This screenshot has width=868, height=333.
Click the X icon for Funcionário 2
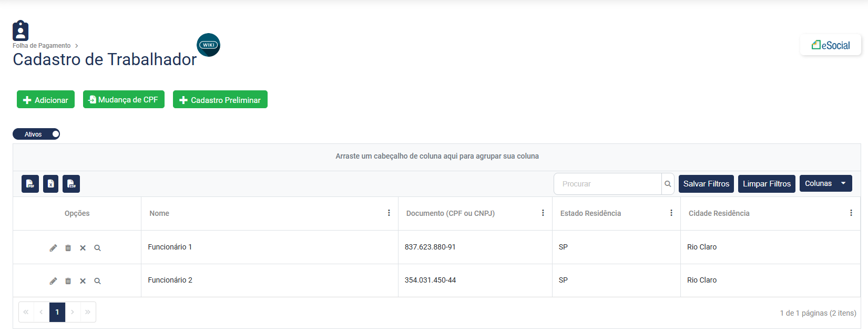tap(83, 281)
